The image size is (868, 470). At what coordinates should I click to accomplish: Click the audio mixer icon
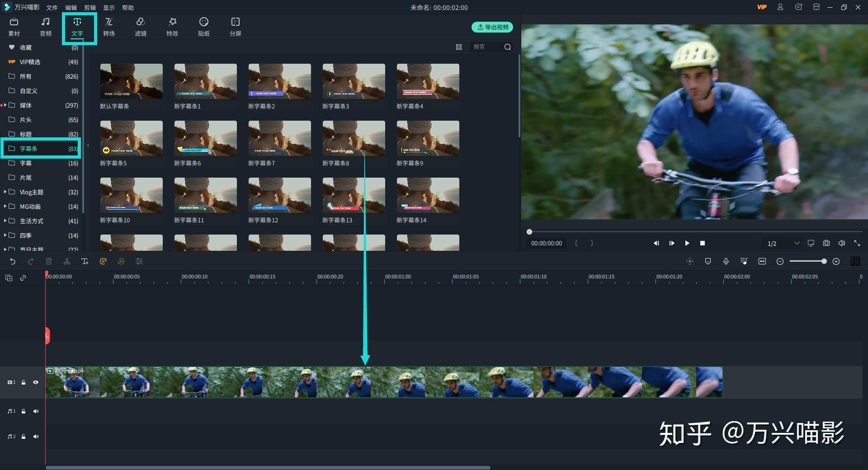click(x=744, y=261)
